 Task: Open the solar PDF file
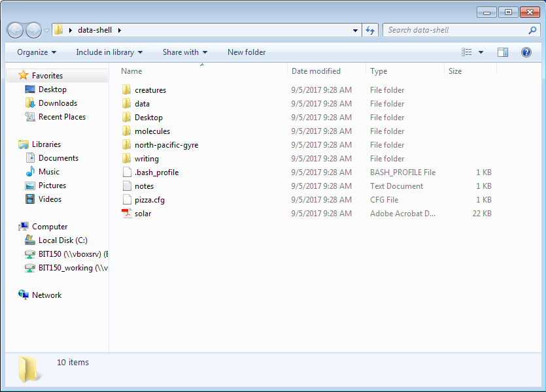tap(142, 213)
